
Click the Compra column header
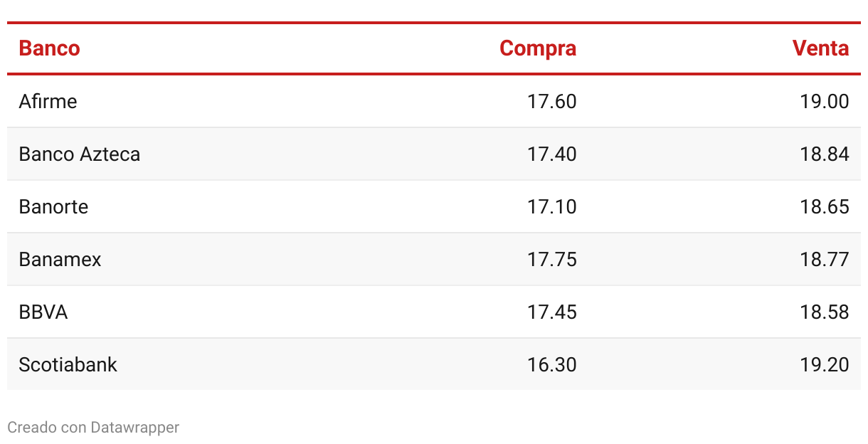coord(538,48)
